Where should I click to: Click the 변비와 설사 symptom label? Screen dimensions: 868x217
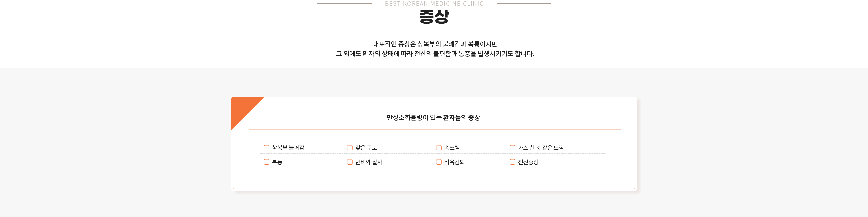pos(369,162)
